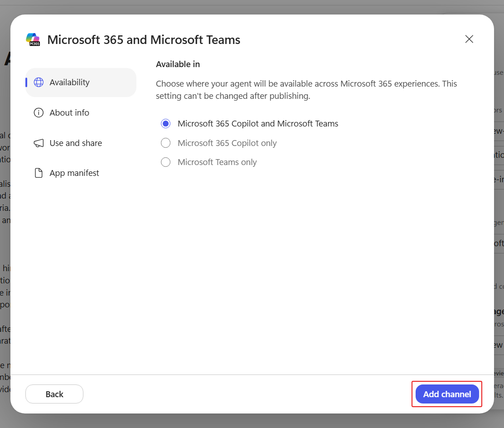Screen dimensions: 504x428
Task: Switch to the Use and share tab label
Action: (76, 143)
